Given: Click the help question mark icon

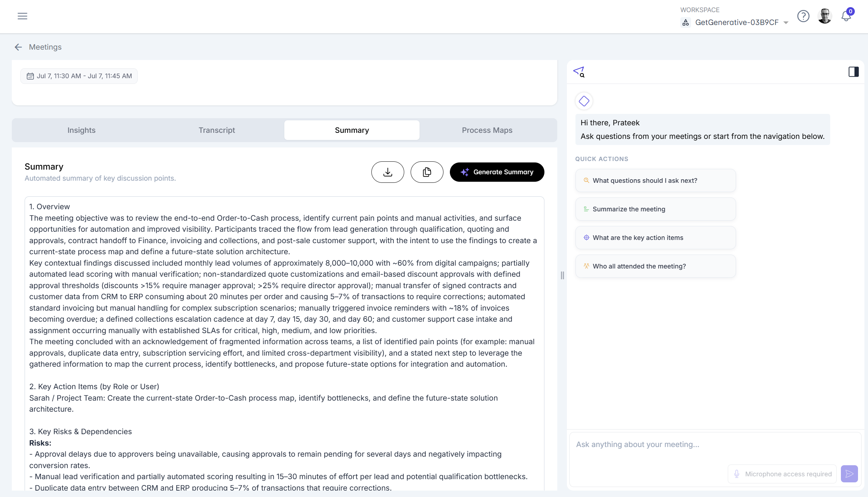Looking at the screenshot, I should pyautogui.click(x=803, y=16).
